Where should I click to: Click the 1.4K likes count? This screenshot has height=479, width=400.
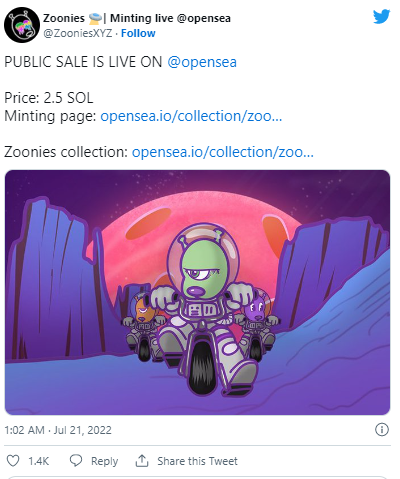(39, 461)
